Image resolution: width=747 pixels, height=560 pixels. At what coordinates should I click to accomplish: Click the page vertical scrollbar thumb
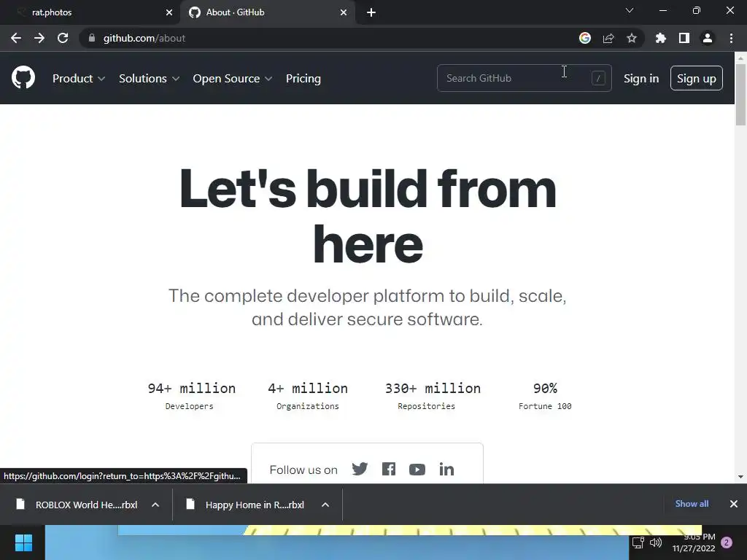click(x=740, y=94)
